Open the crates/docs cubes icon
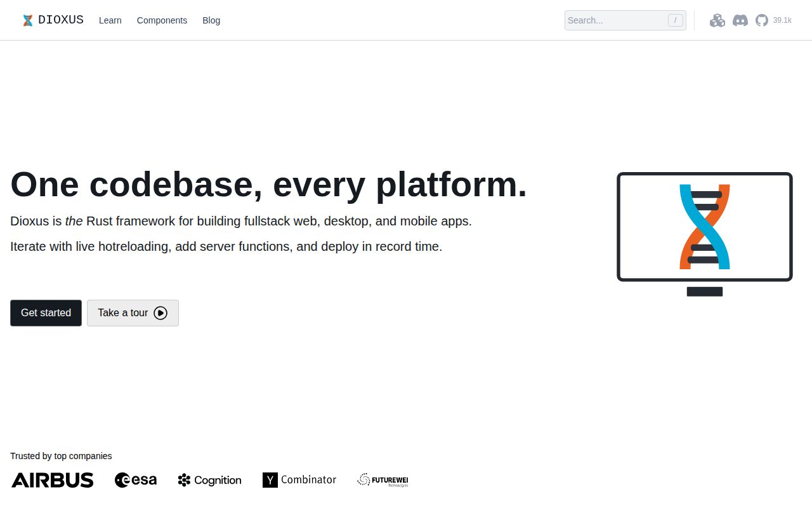This screenshot has width=812, height=508. click(717, 20)
